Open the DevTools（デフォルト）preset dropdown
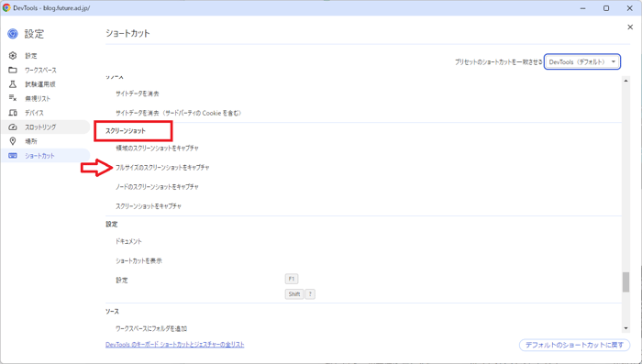The height and width of the screenshot is (364, 642). coord(581,61)
